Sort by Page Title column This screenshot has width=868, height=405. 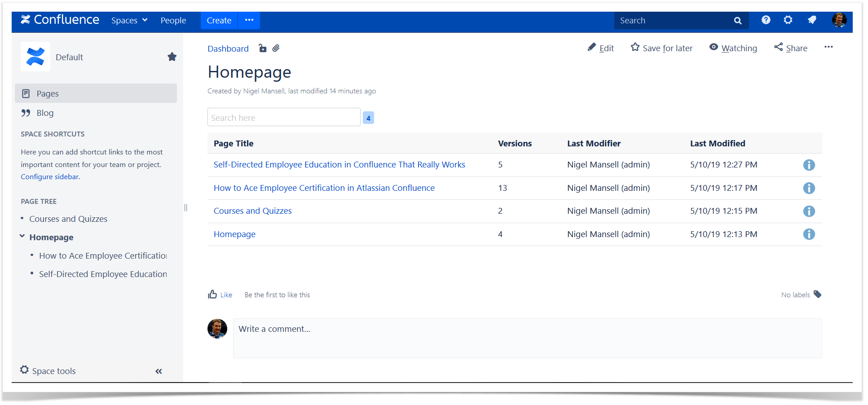click(234, 143)
